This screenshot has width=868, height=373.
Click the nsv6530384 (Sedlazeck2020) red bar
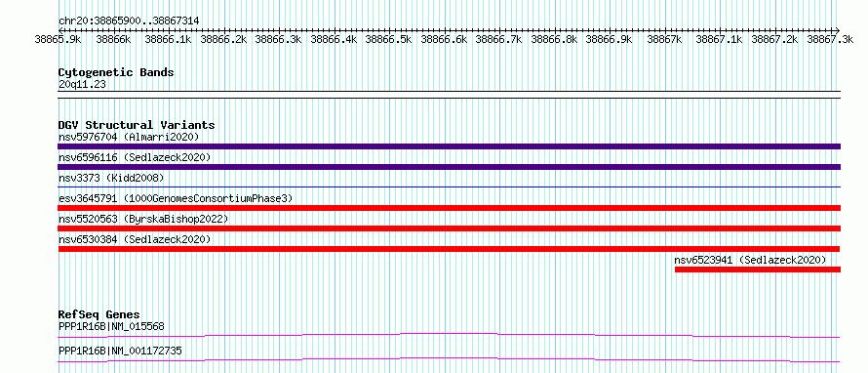[x=449, y=249]
